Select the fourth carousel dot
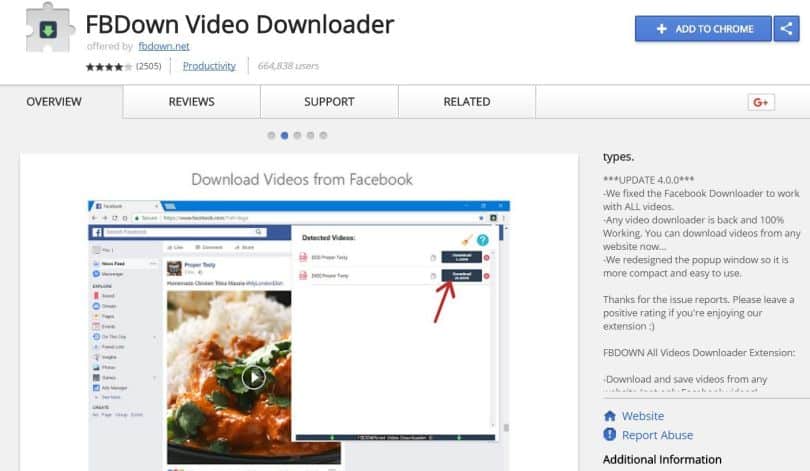Image resolution: width=810 pixels, height=471 pixels. click(310, 135)
